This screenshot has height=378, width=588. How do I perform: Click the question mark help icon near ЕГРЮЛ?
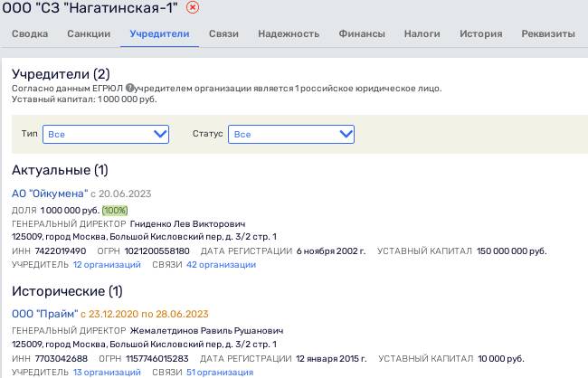click(x=129, y=88)
